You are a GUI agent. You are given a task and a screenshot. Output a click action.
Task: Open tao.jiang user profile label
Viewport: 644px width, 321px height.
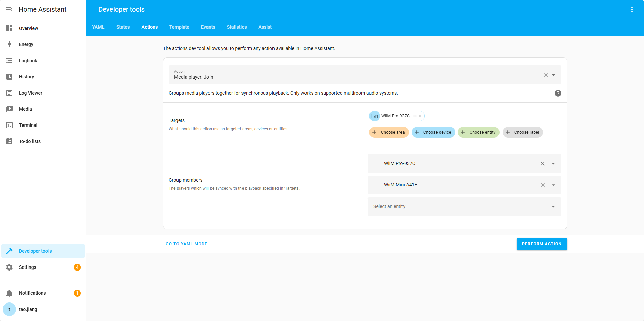[x=28, y=309]
